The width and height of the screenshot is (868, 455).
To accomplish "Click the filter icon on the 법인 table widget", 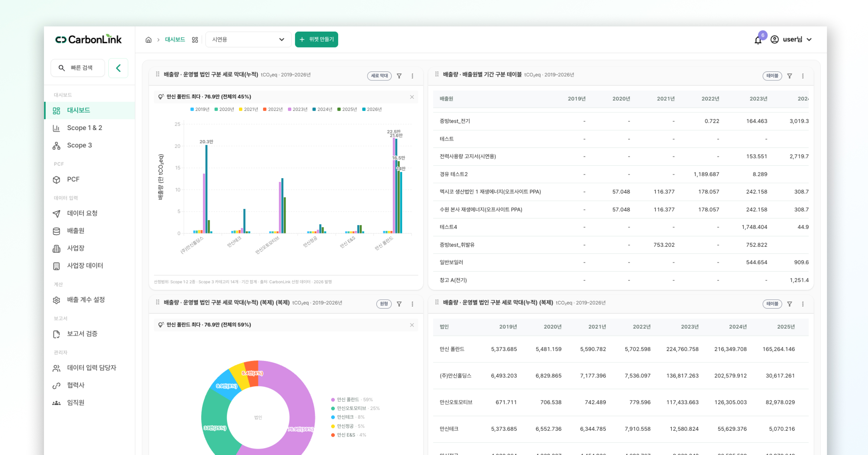I will (790, 304).
